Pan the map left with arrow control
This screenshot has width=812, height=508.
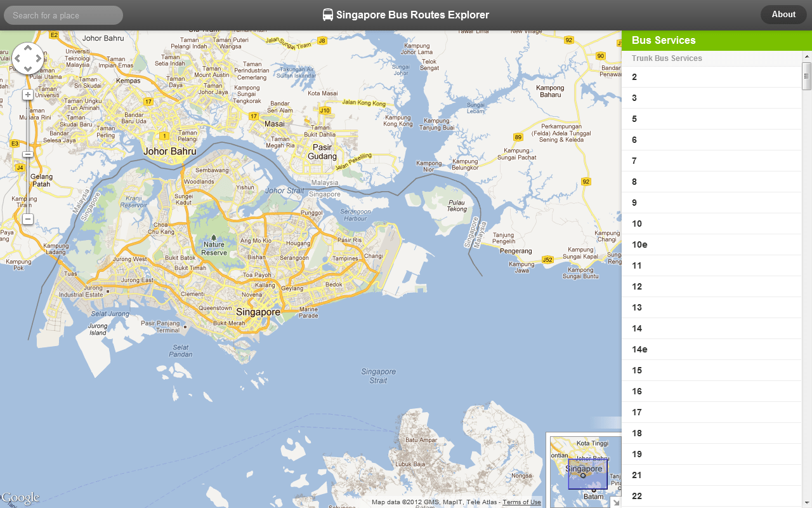(x=18, y=58)
